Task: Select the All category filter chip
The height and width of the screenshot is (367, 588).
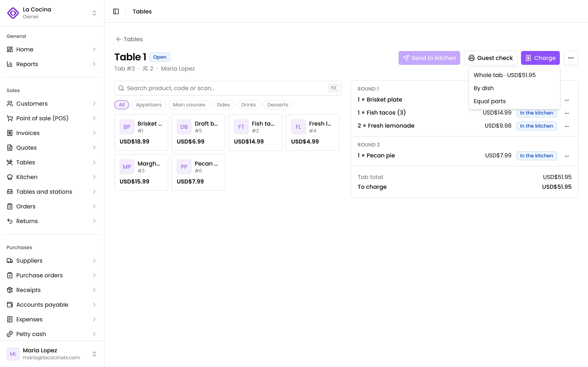Action: [121, 105]
